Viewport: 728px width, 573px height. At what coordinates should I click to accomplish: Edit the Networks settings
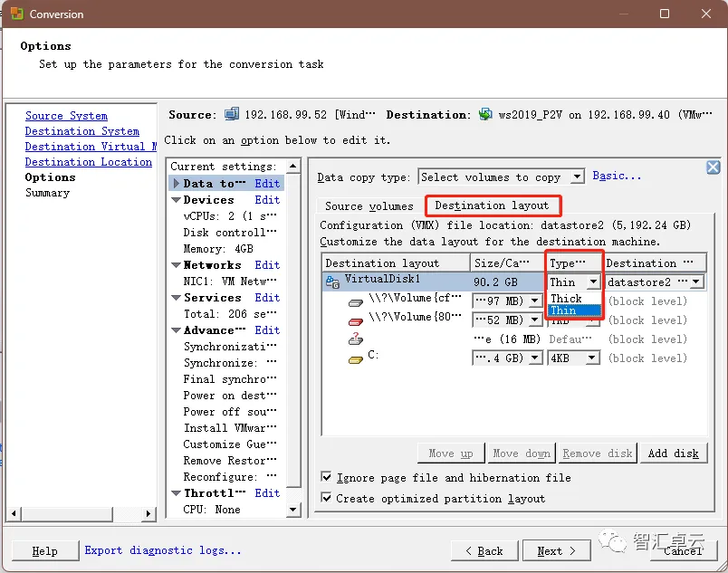[x=267, y=265]
